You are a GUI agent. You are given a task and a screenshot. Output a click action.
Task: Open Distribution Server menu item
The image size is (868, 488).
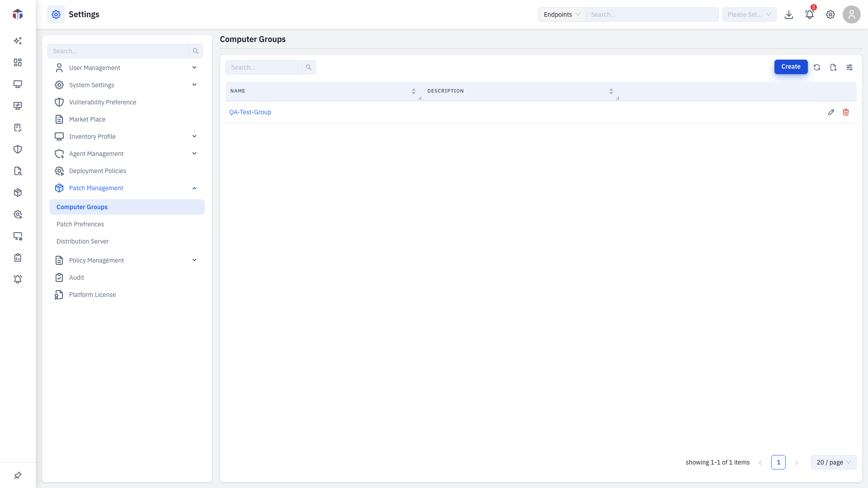pyautogui.click(x=82, y=241)
